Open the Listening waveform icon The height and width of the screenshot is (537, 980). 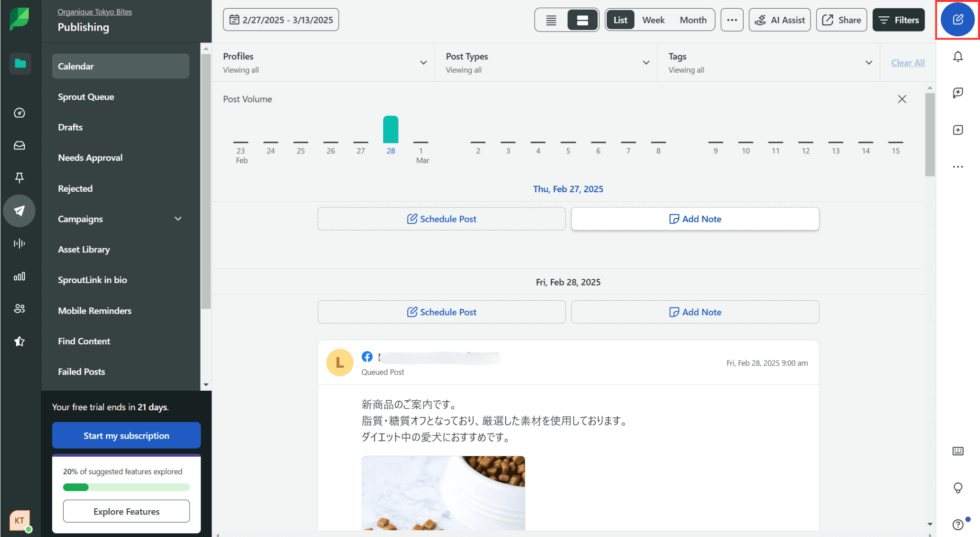click(x=19, y=243)
